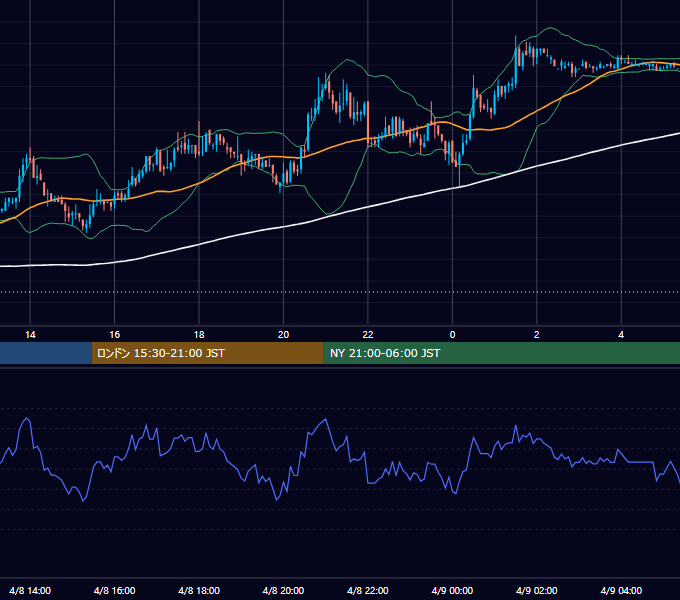The width and height of the screenshot is (680, 600).
Task: Click the 2 hour label on the price chart axis
Action: 536,335
